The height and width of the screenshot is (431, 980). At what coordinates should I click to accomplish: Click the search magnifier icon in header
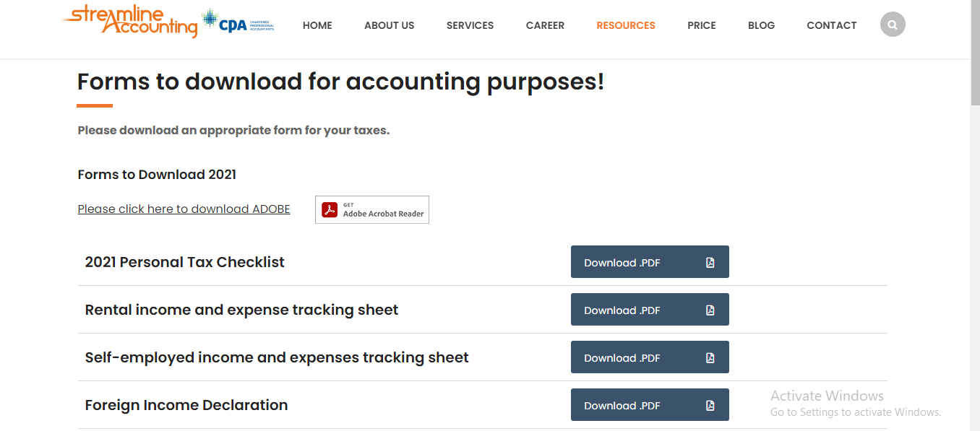click(x=893, y=25)
